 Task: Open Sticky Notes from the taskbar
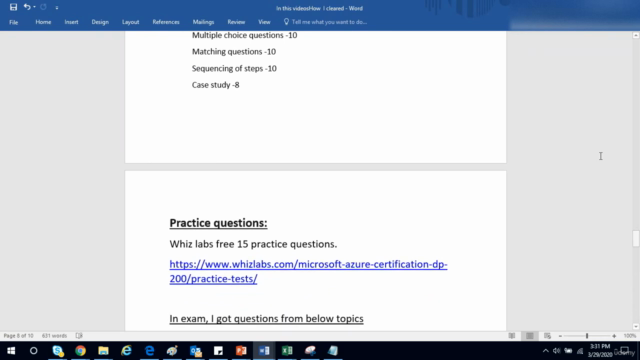(218, 351)
